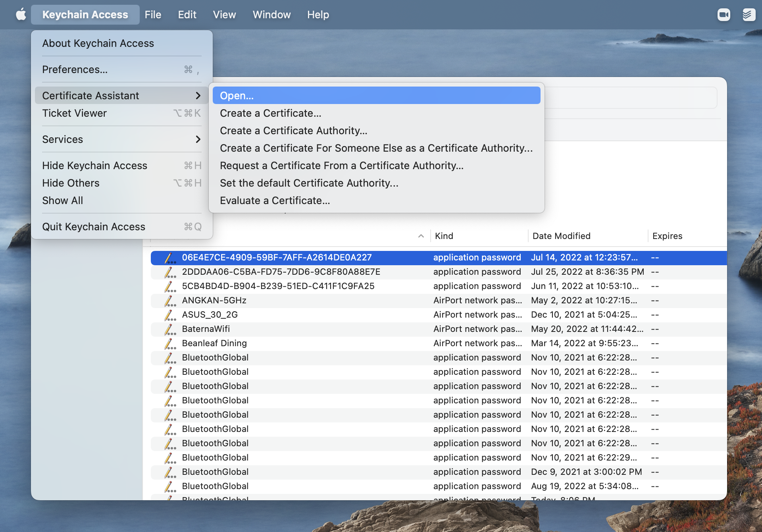Select BluetoothGlobal modified Nov 10, 2021 at 6:22:29
The height and width of the screenshot is (532, 762).
pos(439,458)
